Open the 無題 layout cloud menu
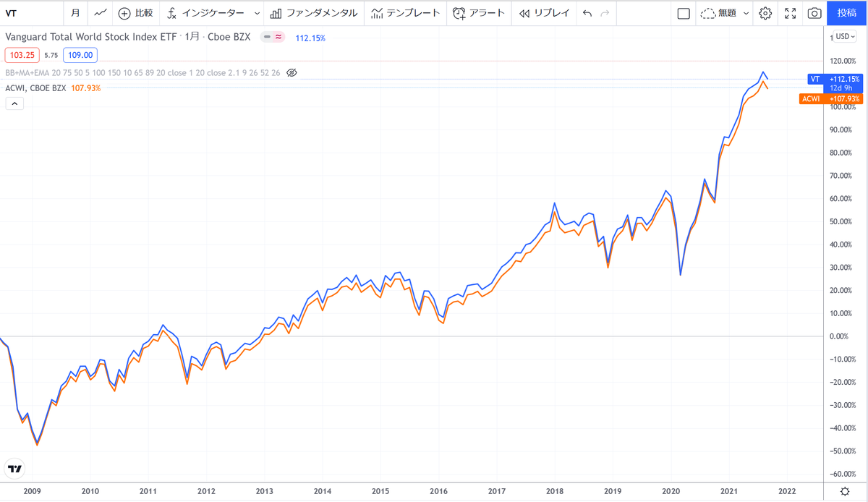This screenshot has height=502, width=868. (x=723, y=13)
